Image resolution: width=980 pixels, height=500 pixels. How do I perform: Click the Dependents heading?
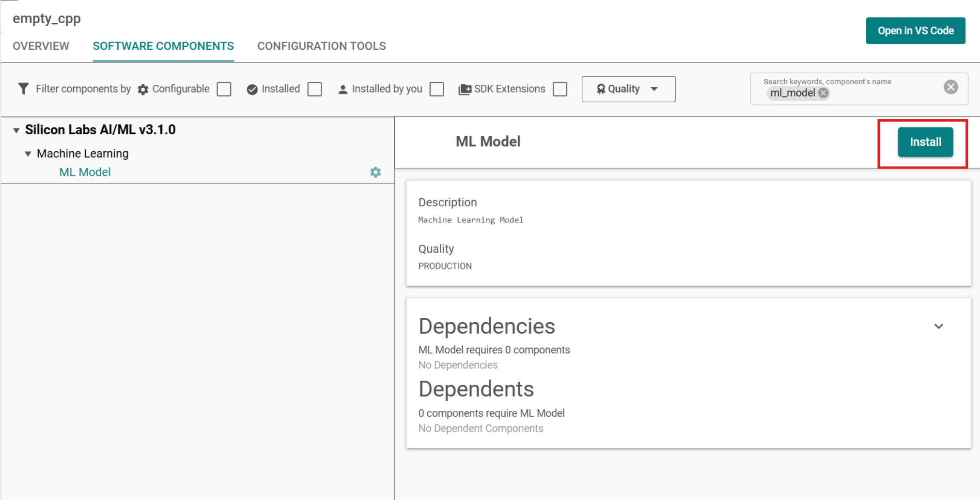pyautogui.click(x=476, y=389)
